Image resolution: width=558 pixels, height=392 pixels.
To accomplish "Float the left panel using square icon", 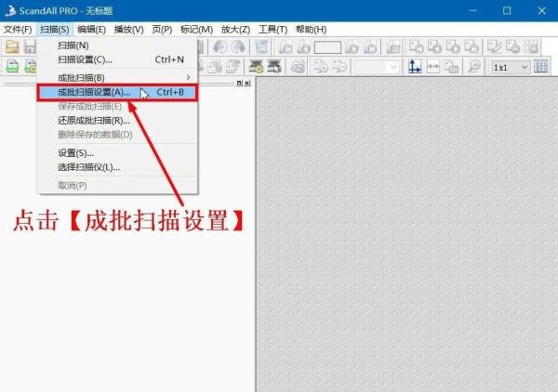I will pyautogui.click(x=239, y=83).
